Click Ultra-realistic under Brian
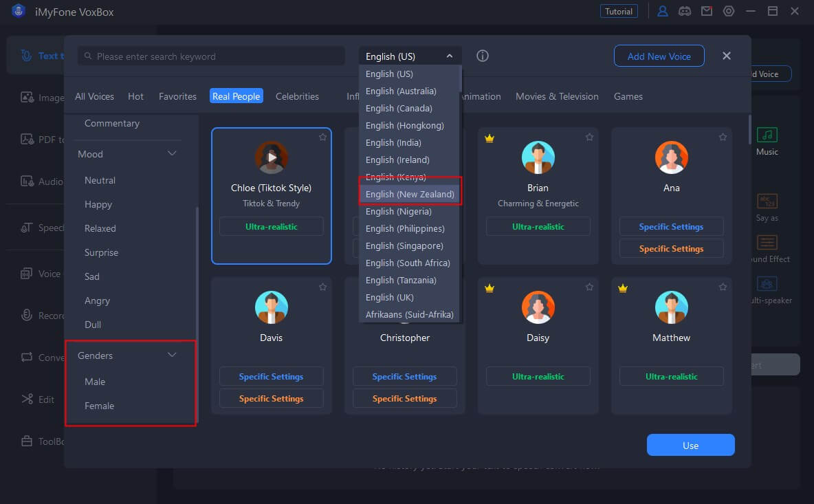 tap(538, 227)
